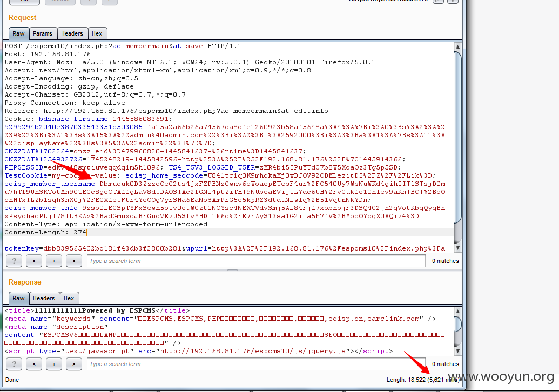Click the Accept-Charset: GB2312 header line
This screenshot has width=559, height=392.
(95, 95)
